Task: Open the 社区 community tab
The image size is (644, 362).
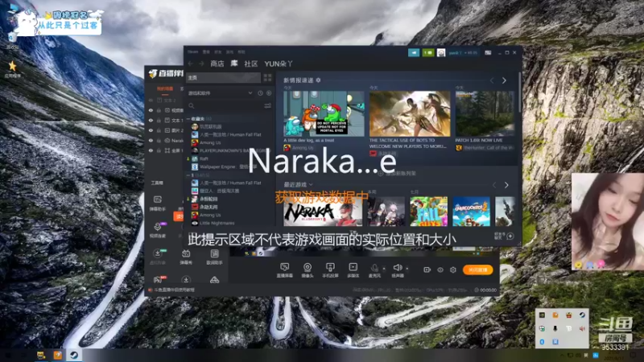Action: [251, 64]
